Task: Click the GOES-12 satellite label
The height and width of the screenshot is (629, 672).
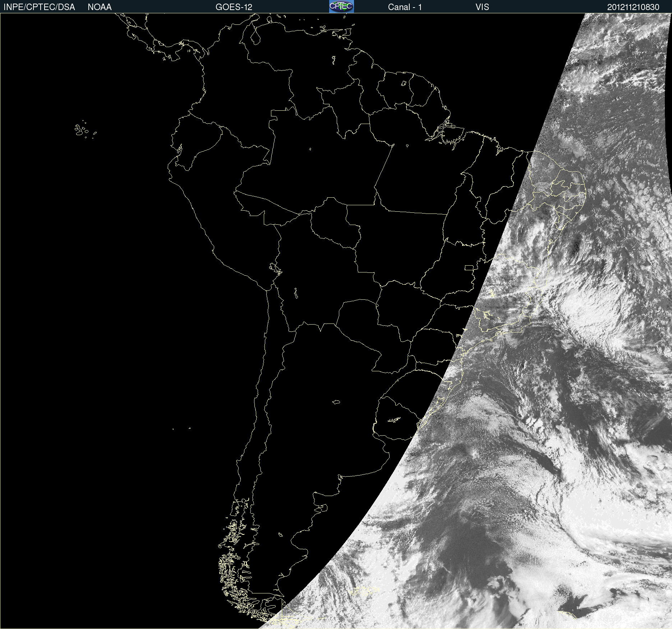Action: coord(234,7)
